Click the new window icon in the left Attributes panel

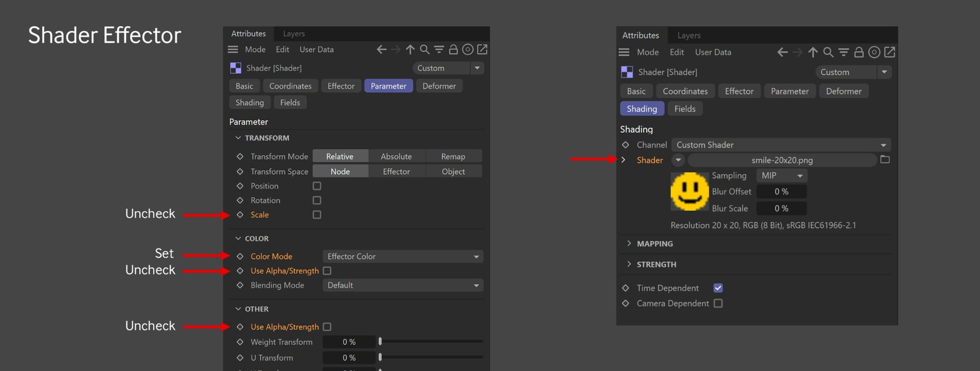click(482, 49)
